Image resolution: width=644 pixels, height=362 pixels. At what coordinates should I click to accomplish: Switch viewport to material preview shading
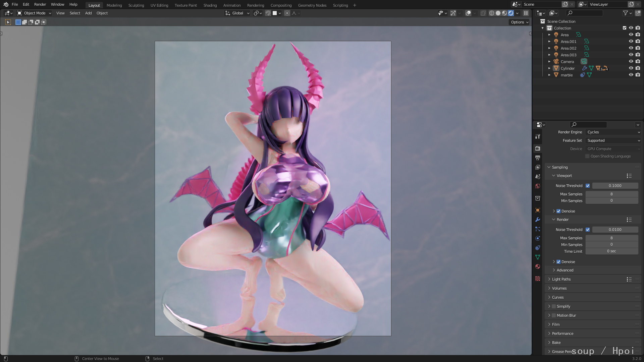[504, 13]
